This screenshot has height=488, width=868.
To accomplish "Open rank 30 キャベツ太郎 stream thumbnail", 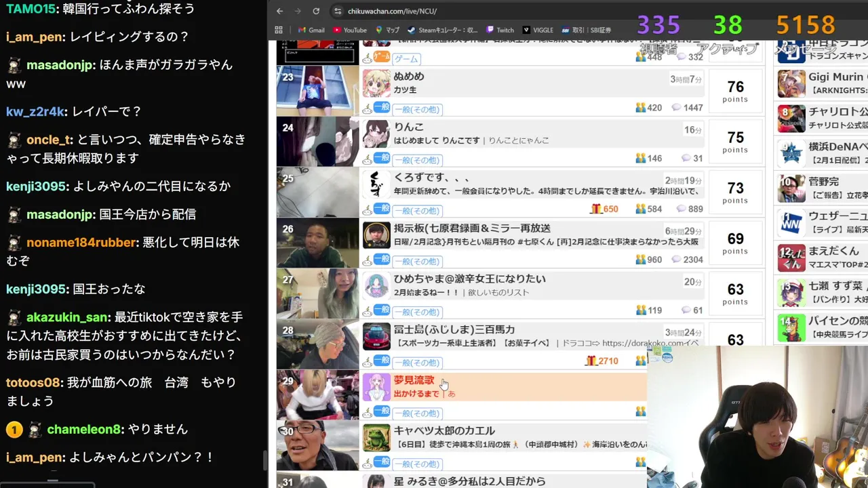I will point(317,445).
